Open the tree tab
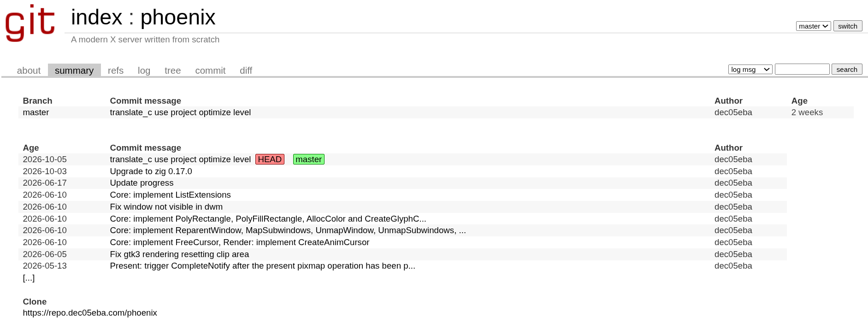Viewport: 868px width, 323px height. pyautogui.click(x=172, y=70)
